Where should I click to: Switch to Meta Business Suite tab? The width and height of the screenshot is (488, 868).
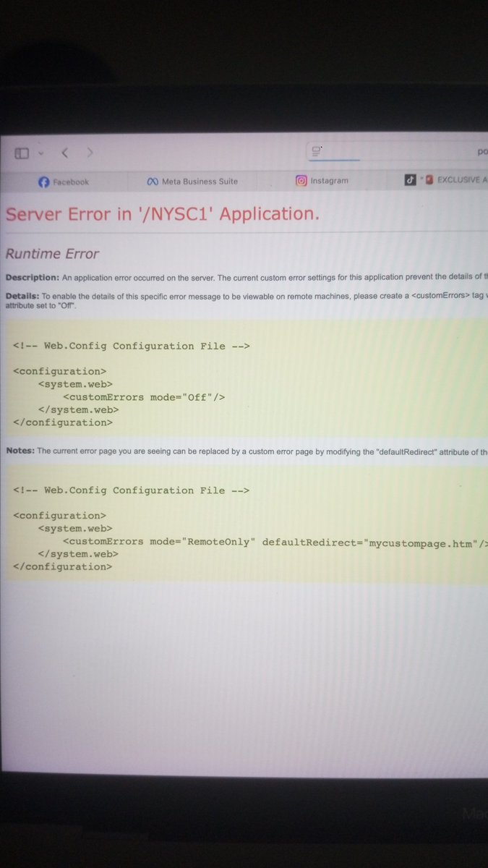[192, 182]
